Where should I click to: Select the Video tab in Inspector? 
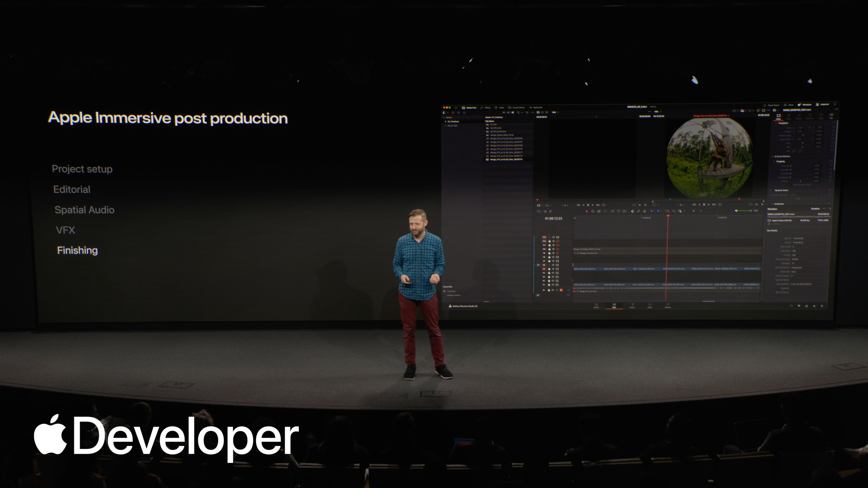778,117
